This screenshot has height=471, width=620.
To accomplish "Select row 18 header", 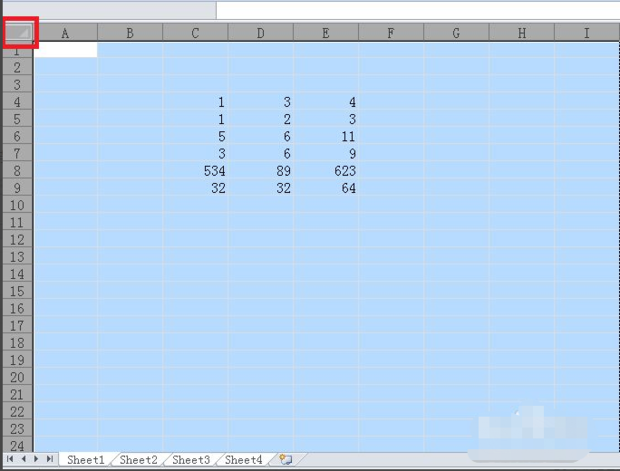I will click(x=17, y=342).
